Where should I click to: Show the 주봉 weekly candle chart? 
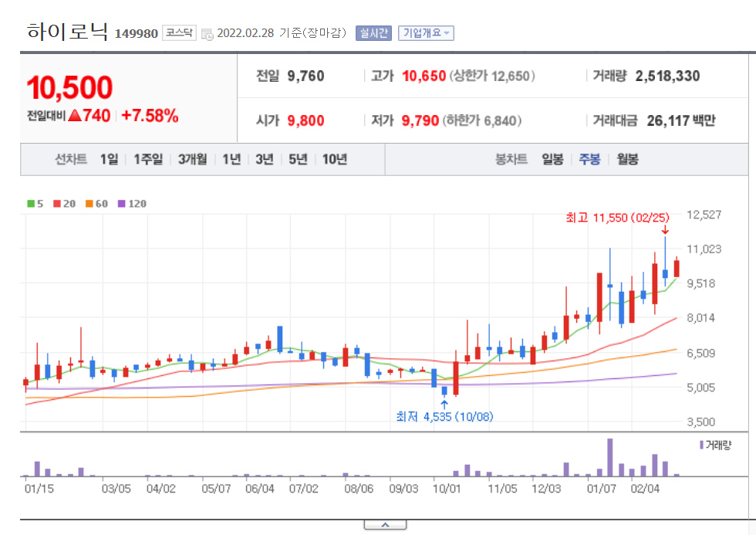589,159
